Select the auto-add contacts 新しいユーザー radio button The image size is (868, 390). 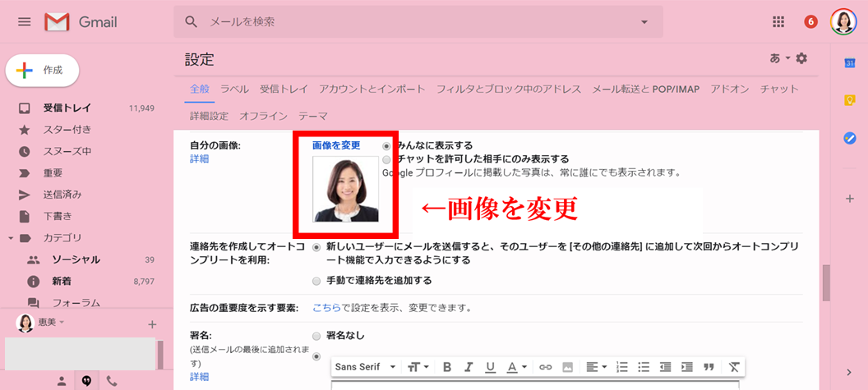(316, 246)
